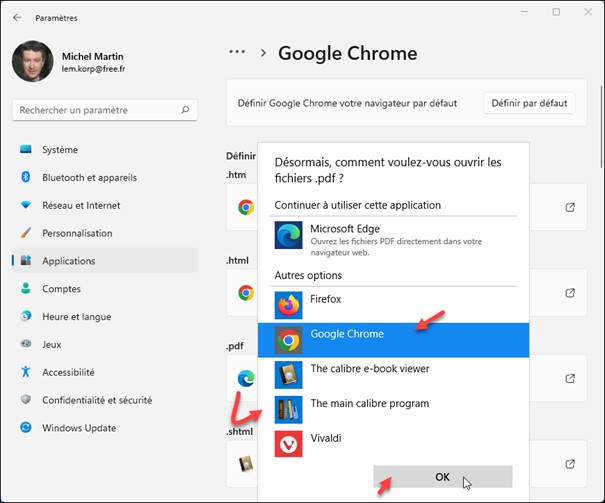Click the Microsoft Edge icon in dialog
This screenshot has width=605, height=503.
[289, 236]
